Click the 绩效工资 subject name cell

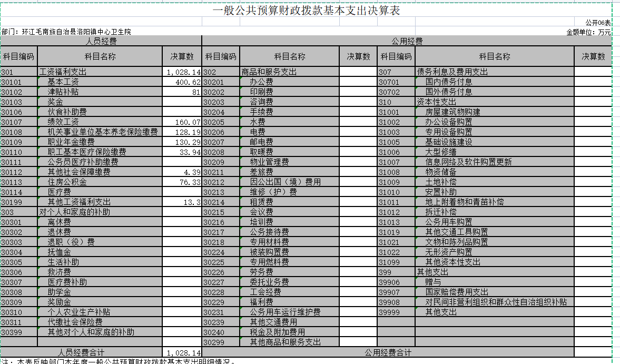pyautogui.click(x=100, y=121)
